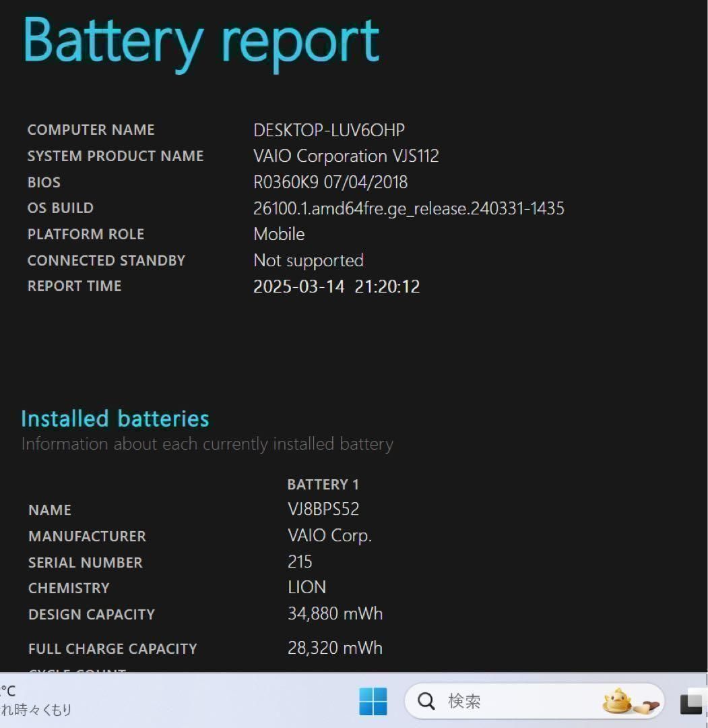Click the OS build number value
Screen dimensions: 708x728
[408, 208]
